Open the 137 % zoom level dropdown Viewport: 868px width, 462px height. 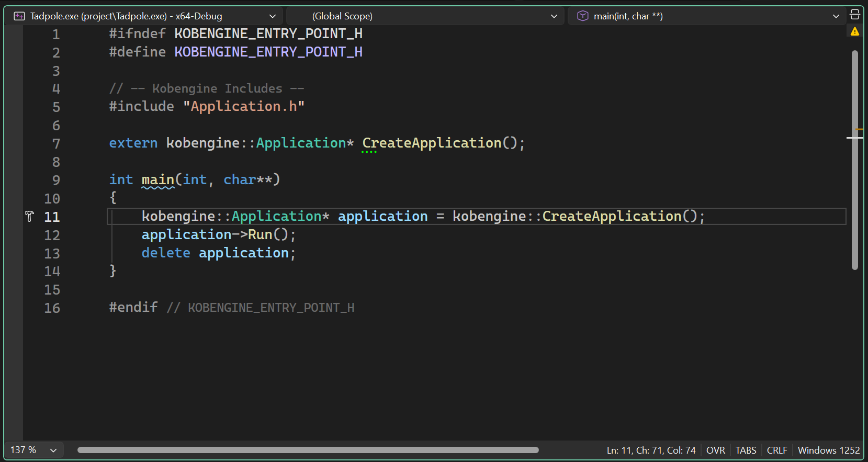point(33,450)
